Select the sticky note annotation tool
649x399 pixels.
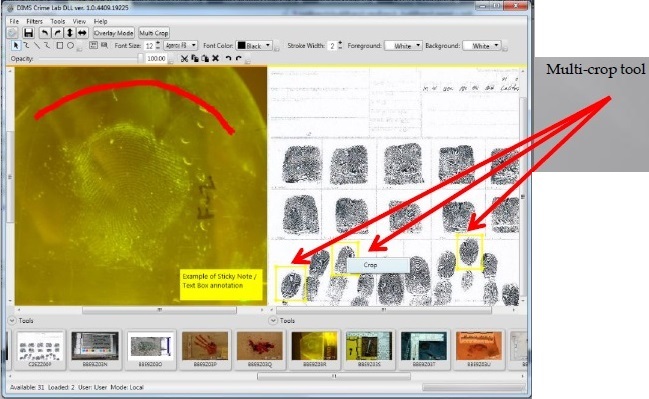[104, 45]
